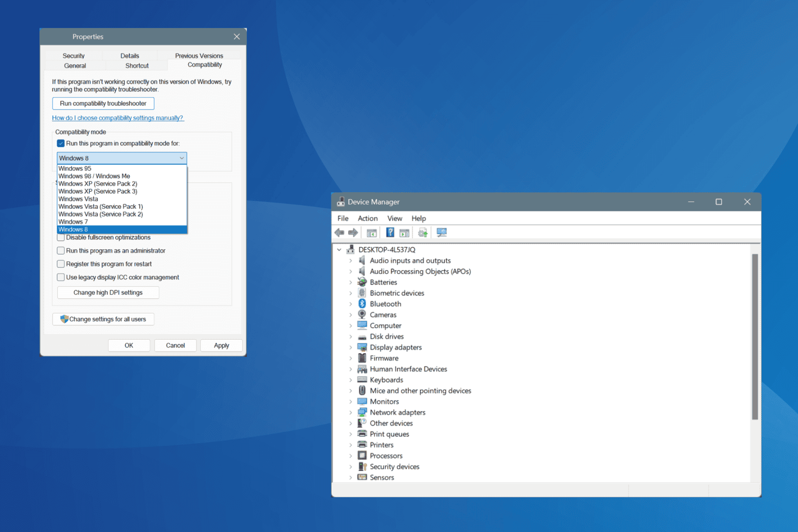The height and width of the screenshot is (532, 798).
Task: Uncheck Run this program in compatibility mode
Action: coord(61,143)
